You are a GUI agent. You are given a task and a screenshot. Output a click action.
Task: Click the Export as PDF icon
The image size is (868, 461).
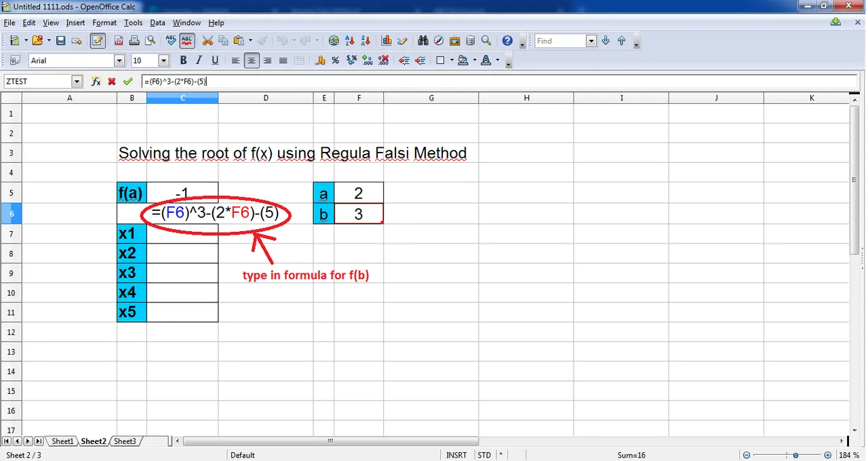point(119,41)
